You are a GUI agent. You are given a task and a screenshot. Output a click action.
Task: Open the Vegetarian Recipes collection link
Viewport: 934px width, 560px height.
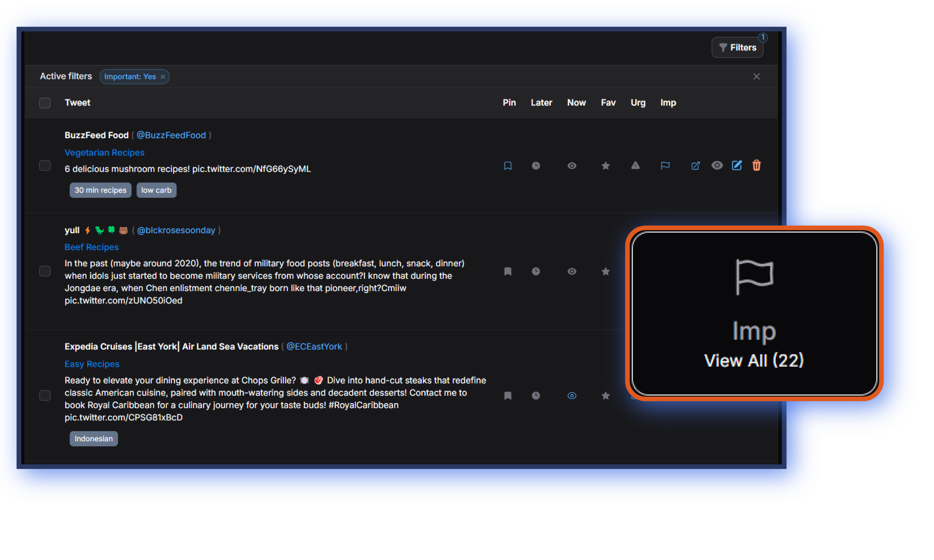pyautogui.click(x=104, y=153)
